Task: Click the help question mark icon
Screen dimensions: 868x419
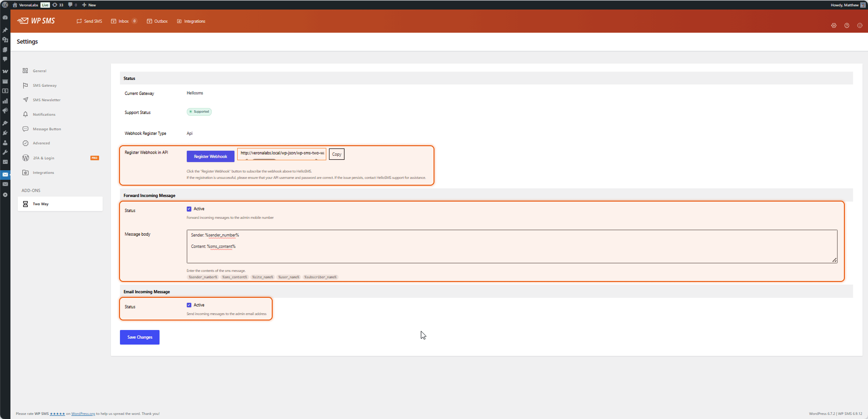Action: click(x=847, y=25)
